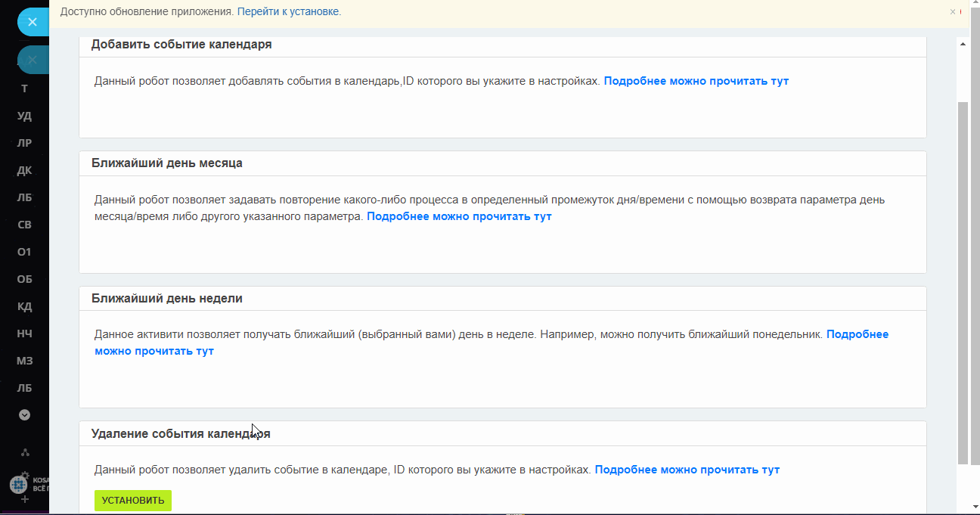
Task: Open the sitemap structure icon in the sidebar
Action: click(24, 452)
